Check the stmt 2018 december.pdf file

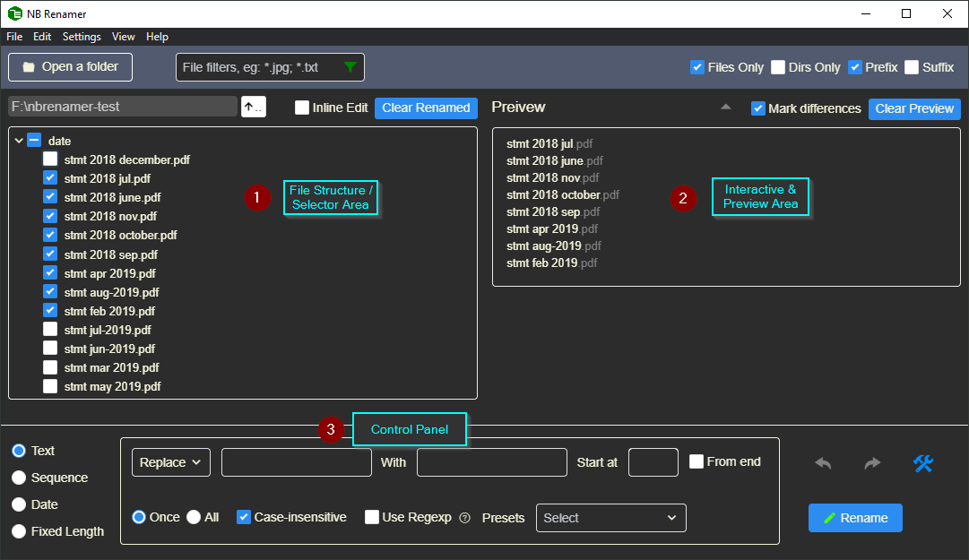[x=50, y=159]
